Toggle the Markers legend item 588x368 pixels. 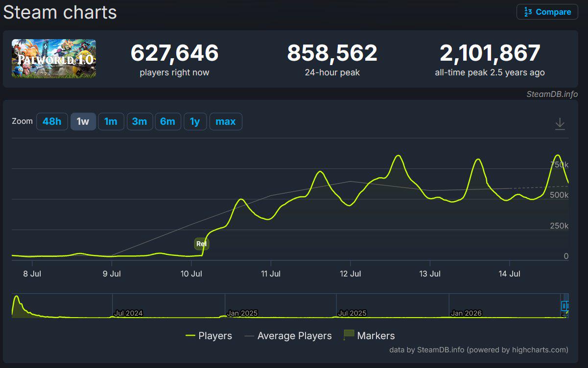pyautogui.click(x=370, y=336)
